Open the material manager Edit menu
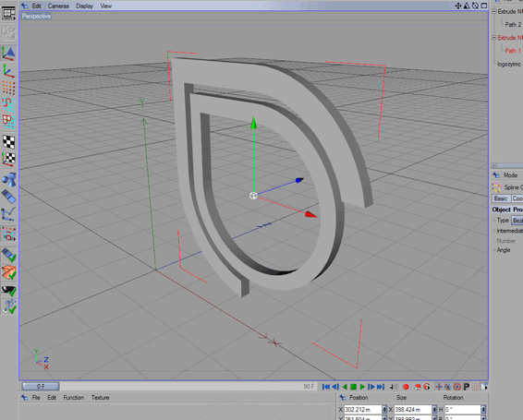Screen dimensions: 523x420 (52, 397)
